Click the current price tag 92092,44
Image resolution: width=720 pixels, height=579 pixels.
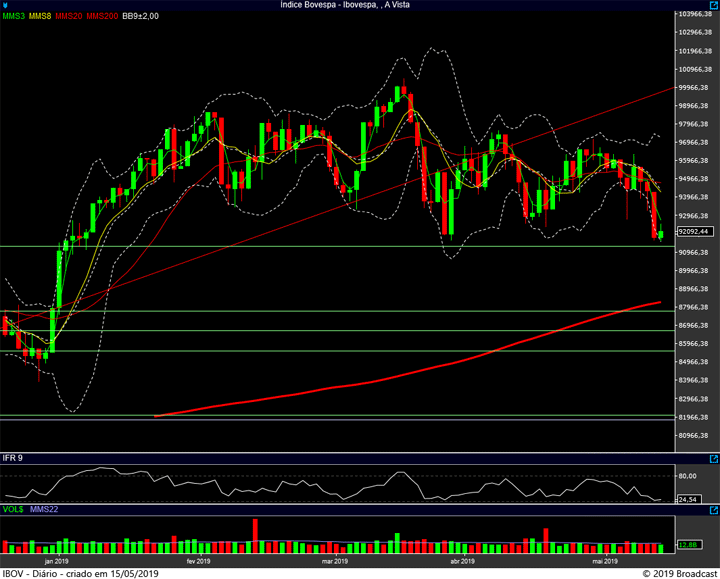pyautogui.click(x=693, y=231)
